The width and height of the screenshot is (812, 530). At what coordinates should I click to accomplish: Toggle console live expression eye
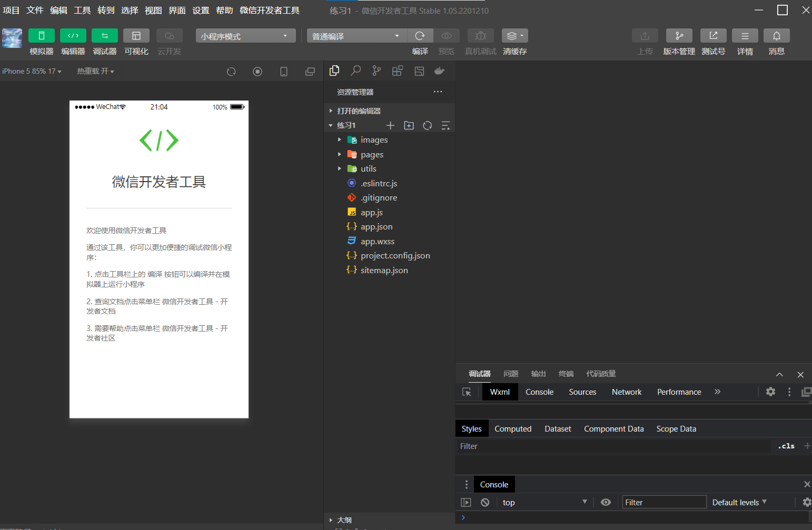(606, 503)
